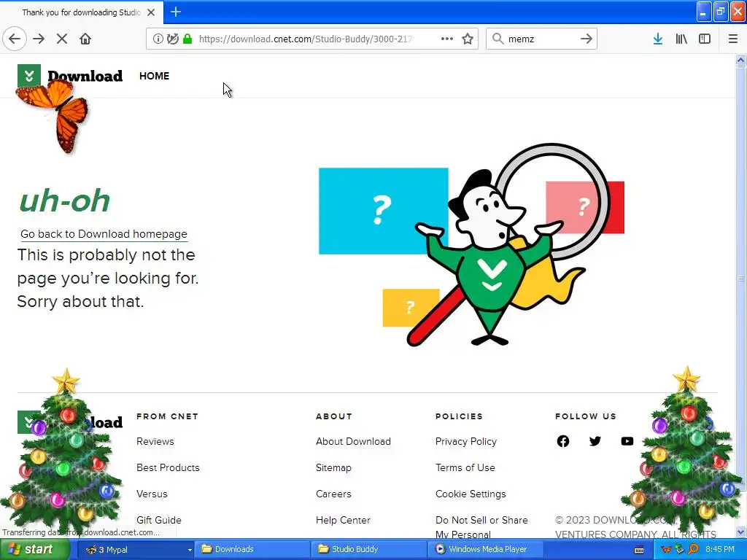Click the butterfly system tray icon
Image resolution: width=747 pixels, height=560 pixels.
point(667,550)
